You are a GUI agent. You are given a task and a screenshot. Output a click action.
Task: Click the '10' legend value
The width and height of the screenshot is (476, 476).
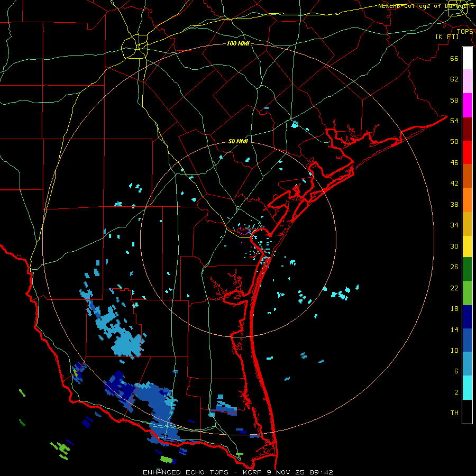[x=454, y=351]
